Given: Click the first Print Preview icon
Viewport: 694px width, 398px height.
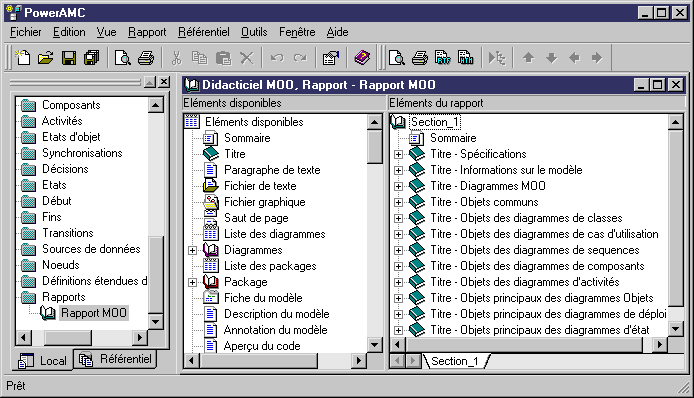Looking at the screenshot, I should [x=122, y=58].
